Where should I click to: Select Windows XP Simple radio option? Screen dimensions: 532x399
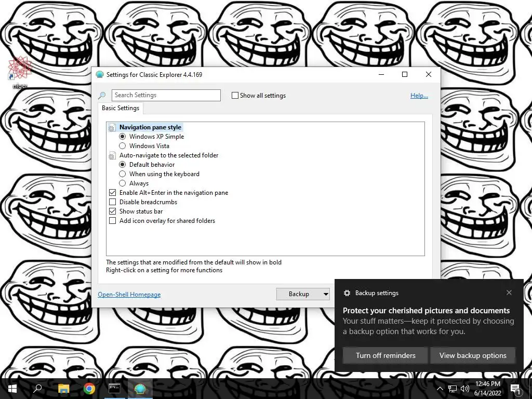123,137
